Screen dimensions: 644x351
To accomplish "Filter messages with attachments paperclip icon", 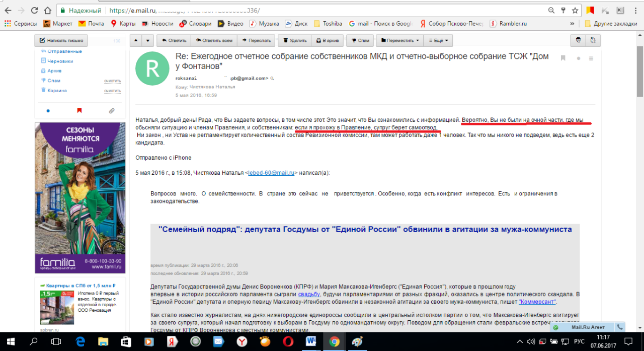I will tap(112, 111).
